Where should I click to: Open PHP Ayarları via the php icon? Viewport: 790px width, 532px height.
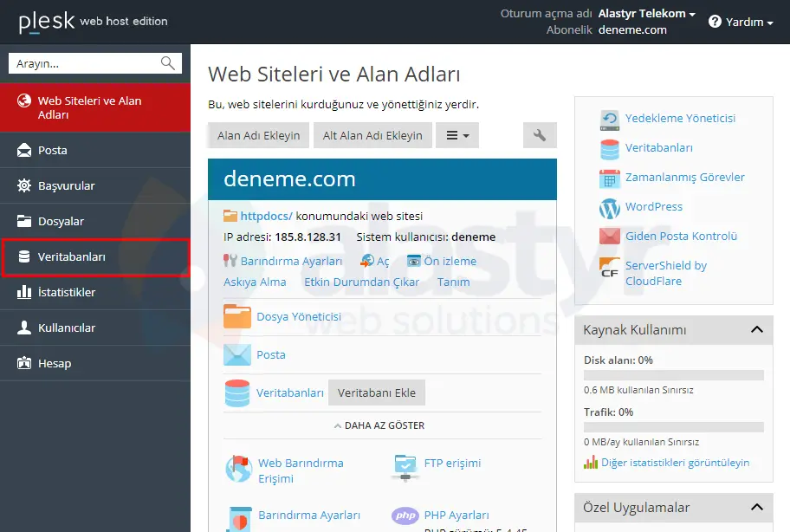coord(405,516)
